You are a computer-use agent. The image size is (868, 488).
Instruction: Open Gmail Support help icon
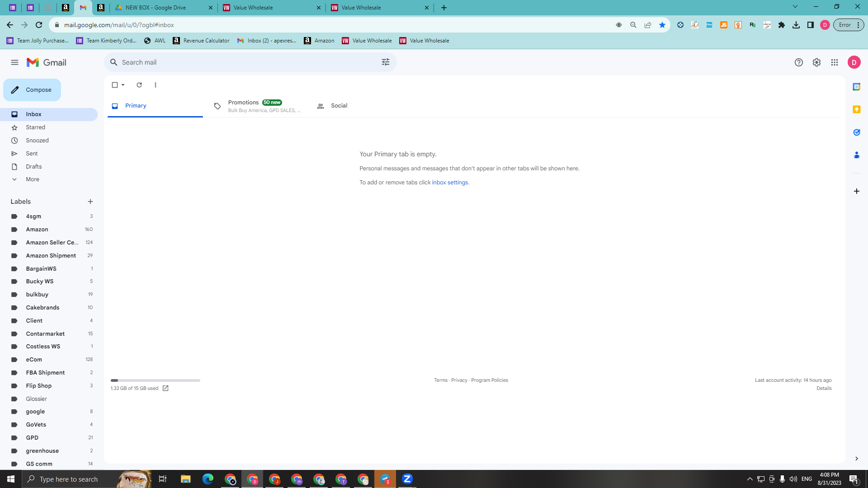coord(799,62)
